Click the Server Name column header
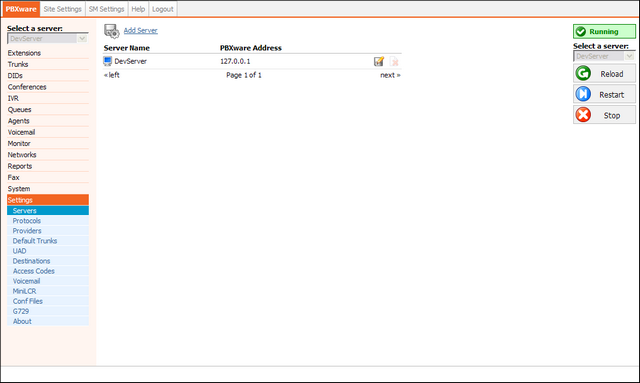The width and height of the screenshot is (640, 383). point(127,48)
